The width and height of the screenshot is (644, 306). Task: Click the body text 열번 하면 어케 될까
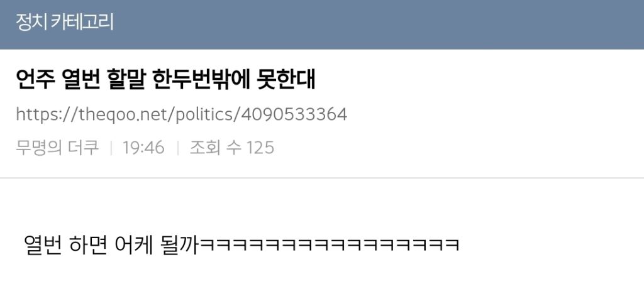(112, 245)
